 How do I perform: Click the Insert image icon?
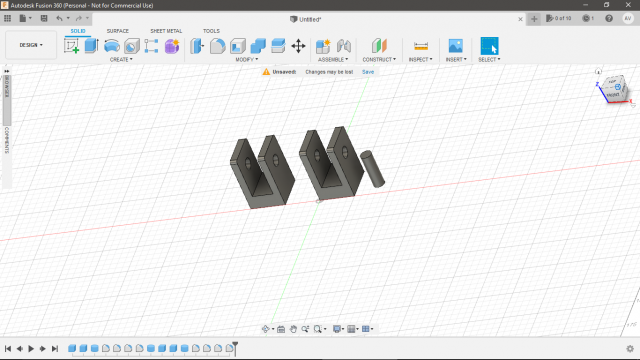pos(456,46)
